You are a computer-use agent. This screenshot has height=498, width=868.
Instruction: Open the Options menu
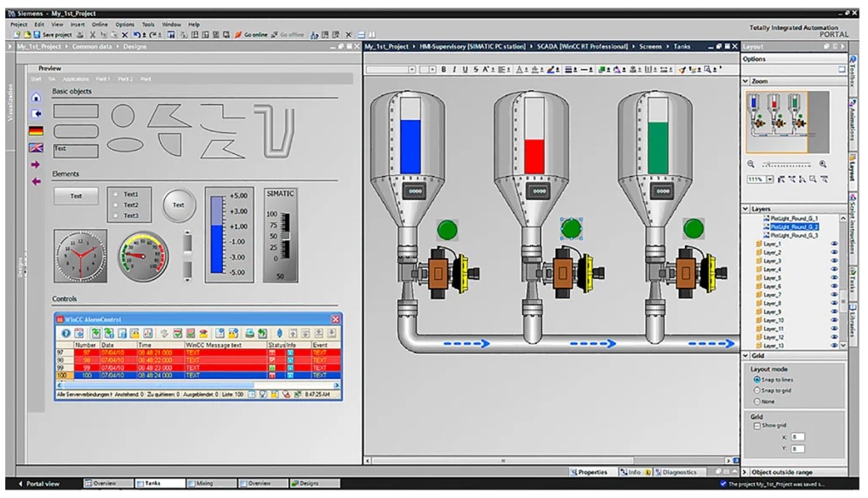(123, 24)
